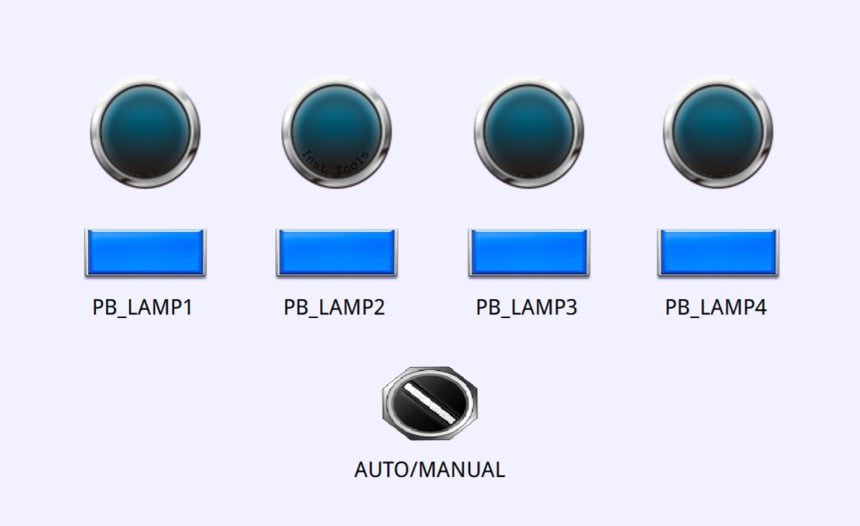Select the lamp with Inst Tools watermark

click(336, 132)
